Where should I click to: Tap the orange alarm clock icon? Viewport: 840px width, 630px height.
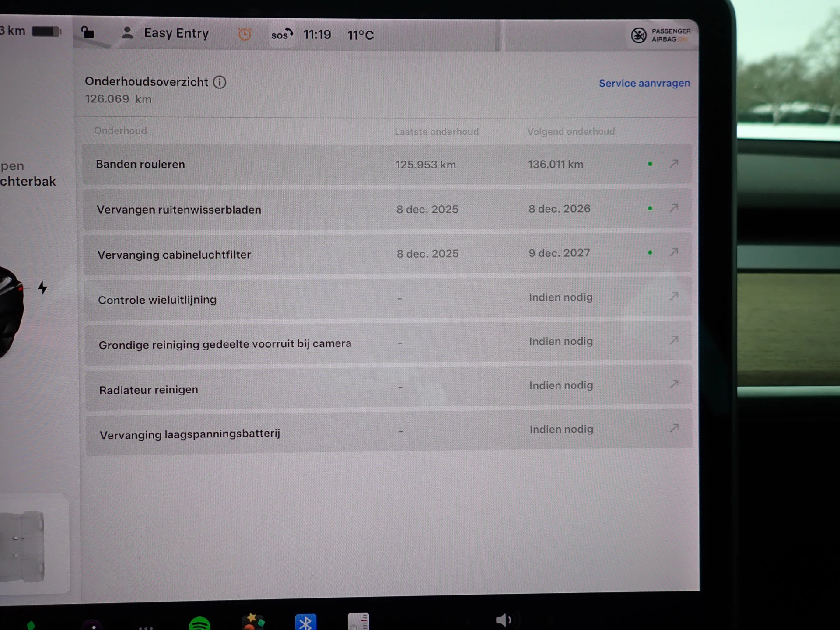(245, 34)
